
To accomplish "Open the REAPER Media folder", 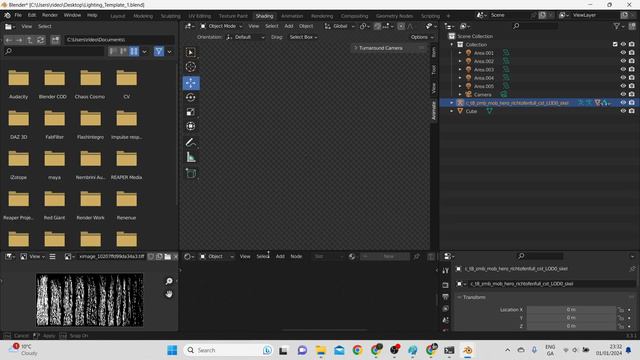I will 127,165.
